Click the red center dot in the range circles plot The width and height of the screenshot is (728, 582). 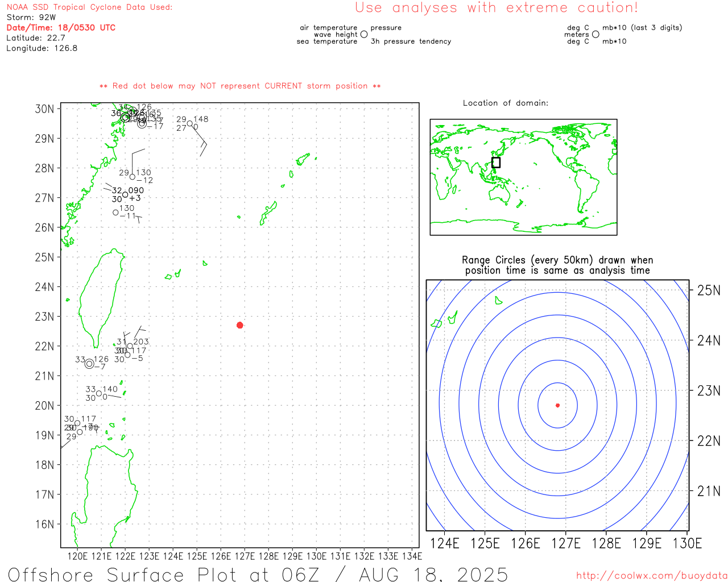click(558, 405)
